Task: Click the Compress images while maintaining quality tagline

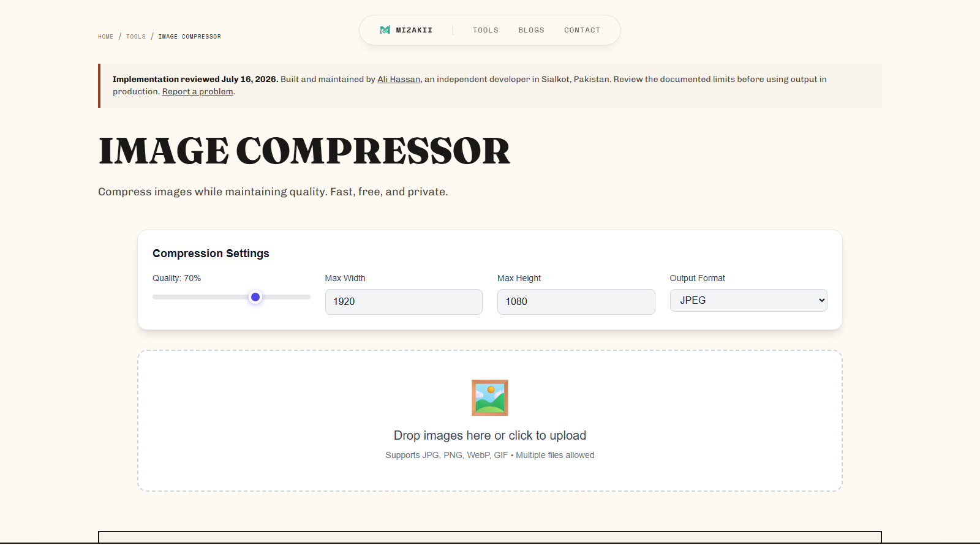Action: 273,192
